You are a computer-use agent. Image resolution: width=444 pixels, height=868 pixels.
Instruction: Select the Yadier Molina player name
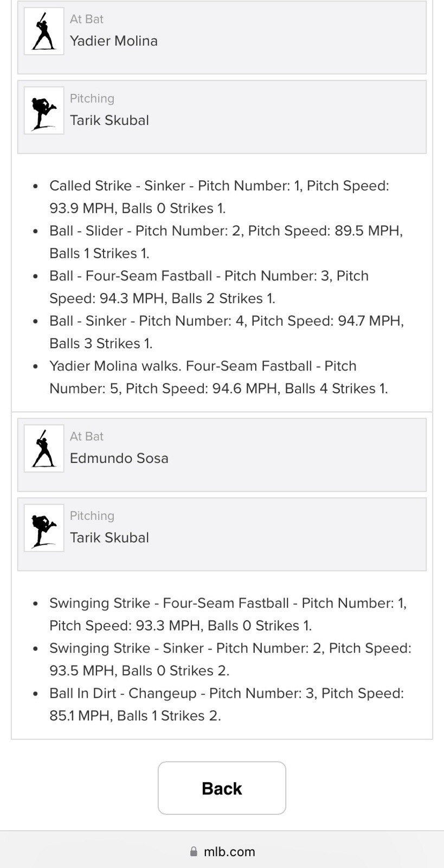[x=114, y=41]
